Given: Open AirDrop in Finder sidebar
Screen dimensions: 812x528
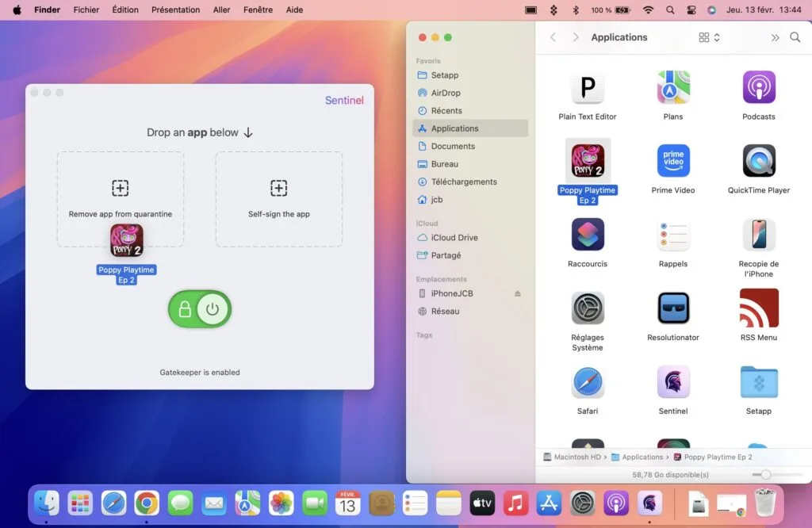Looking at the screenshot, I should tap(470, 93).
